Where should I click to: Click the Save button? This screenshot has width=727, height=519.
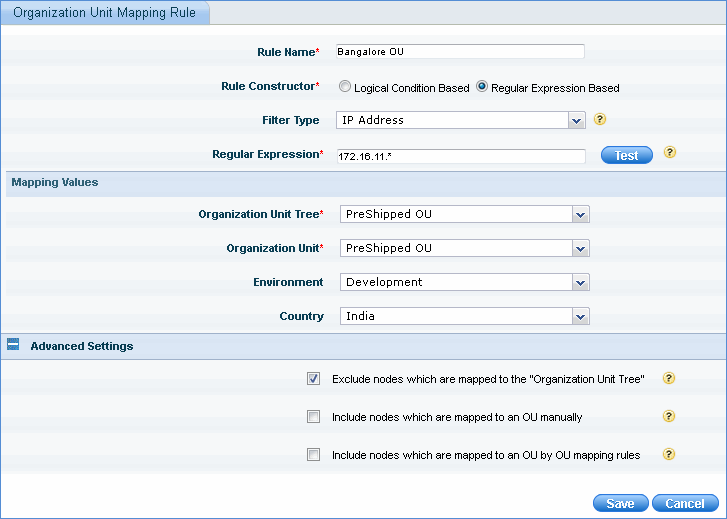pyautogui.click(x=620, y=503)
